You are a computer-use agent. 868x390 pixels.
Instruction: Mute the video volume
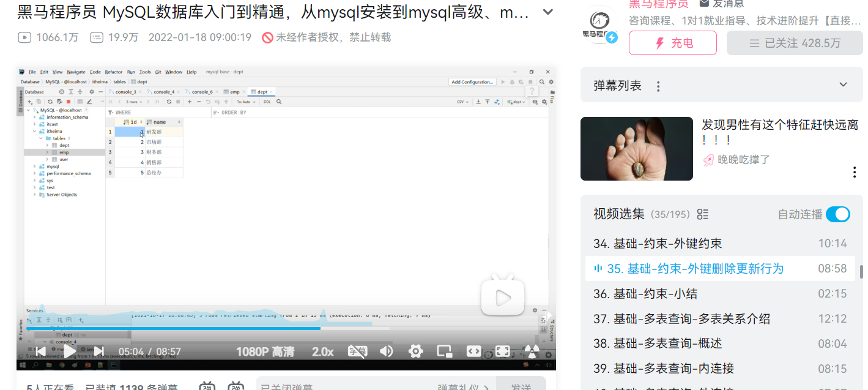387,351
